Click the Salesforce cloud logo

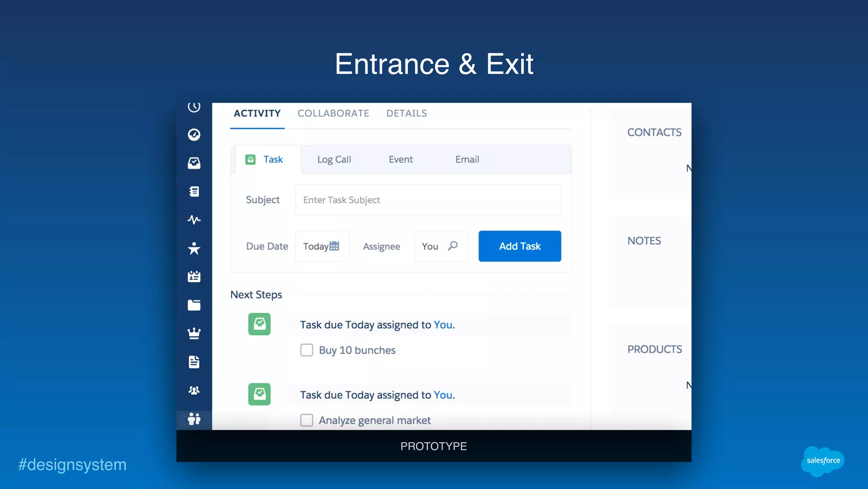[823, 461]
